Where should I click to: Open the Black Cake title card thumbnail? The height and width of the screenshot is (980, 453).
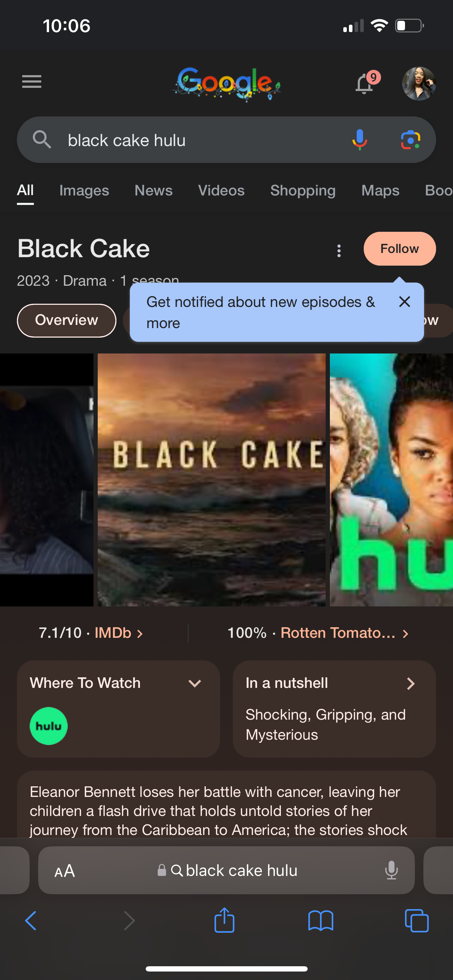(x=211, y=480)
